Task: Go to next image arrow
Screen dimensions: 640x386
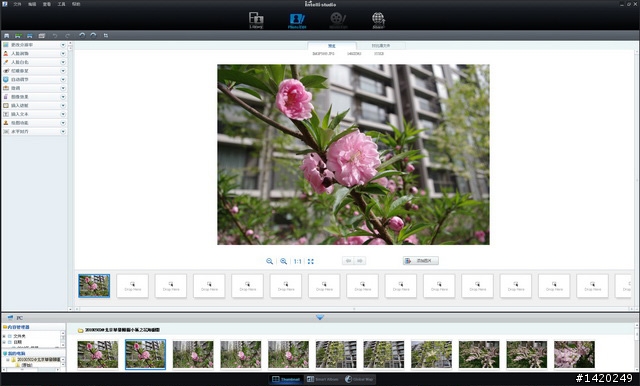Action: click(360, 261)
